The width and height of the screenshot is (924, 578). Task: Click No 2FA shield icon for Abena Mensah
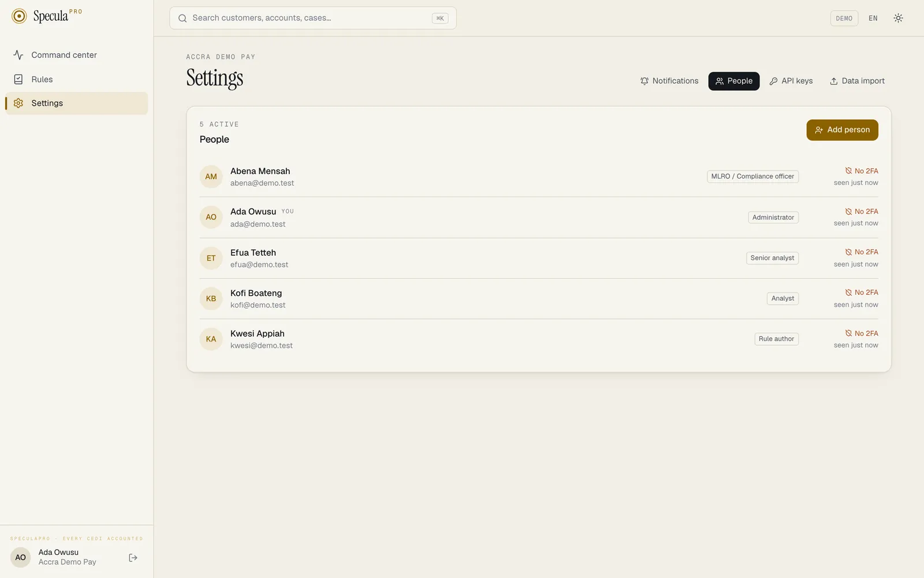pos(848,171)
